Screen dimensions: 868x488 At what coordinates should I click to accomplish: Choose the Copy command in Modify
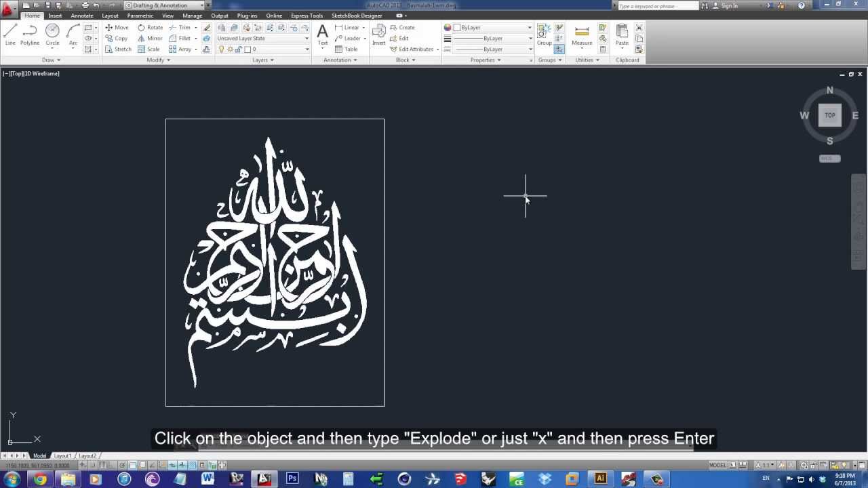(117, 39)
